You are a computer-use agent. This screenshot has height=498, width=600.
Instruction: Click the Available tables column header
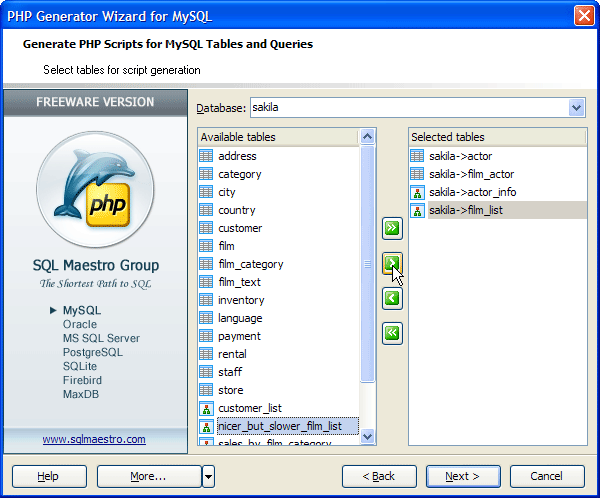coord(279,137)
